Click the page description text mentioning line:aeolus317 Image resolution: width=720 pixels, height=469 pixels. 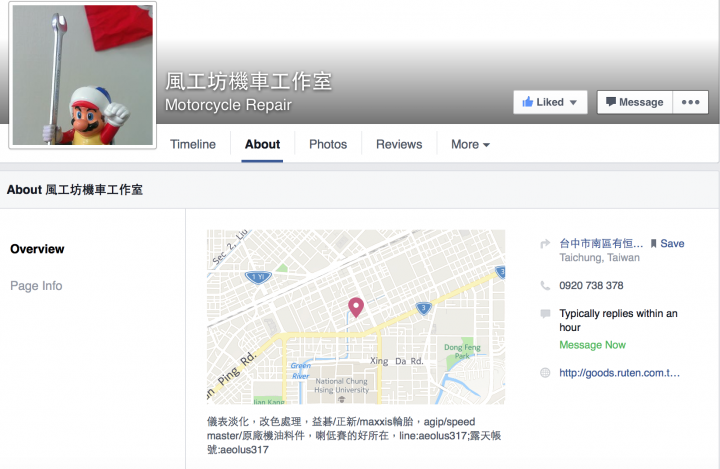click(354, 435)
